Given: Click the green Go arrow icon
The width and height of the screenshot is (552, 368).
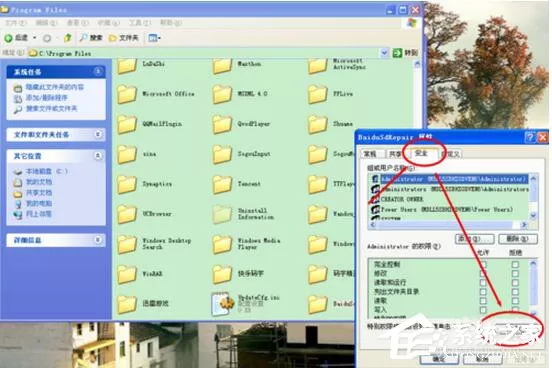Looking at the screenshot, I should tap(397, 53).
